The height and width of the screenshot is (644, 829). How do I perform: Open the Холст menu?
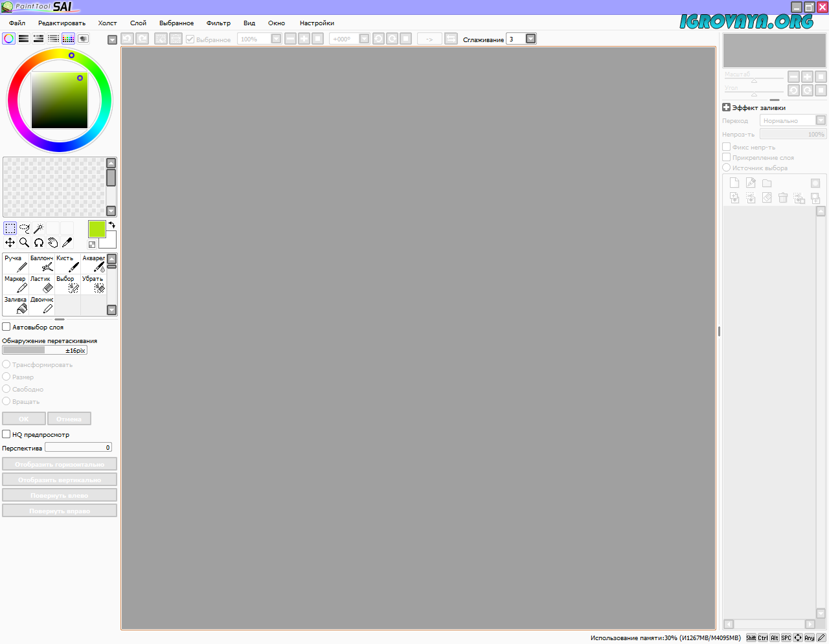(108, 23)
